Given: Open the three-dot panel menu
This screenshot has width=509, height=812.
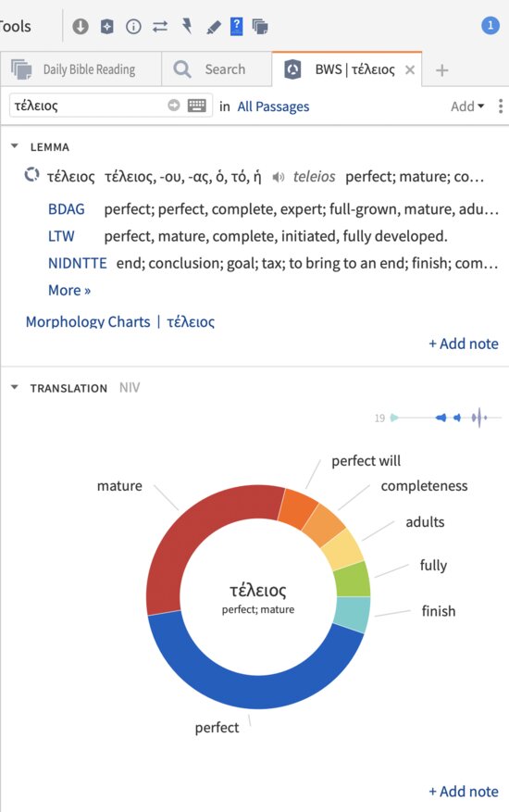Looking at the screenshot, I should pos(500,106).
